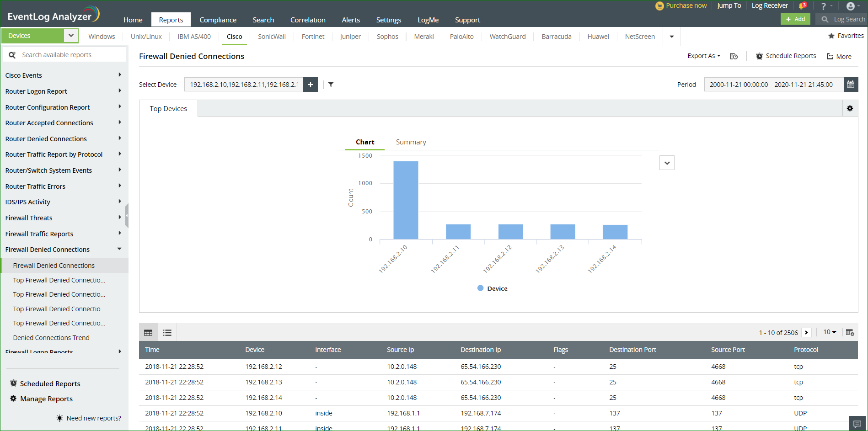Sort by the Time column header

pos(152,350)
